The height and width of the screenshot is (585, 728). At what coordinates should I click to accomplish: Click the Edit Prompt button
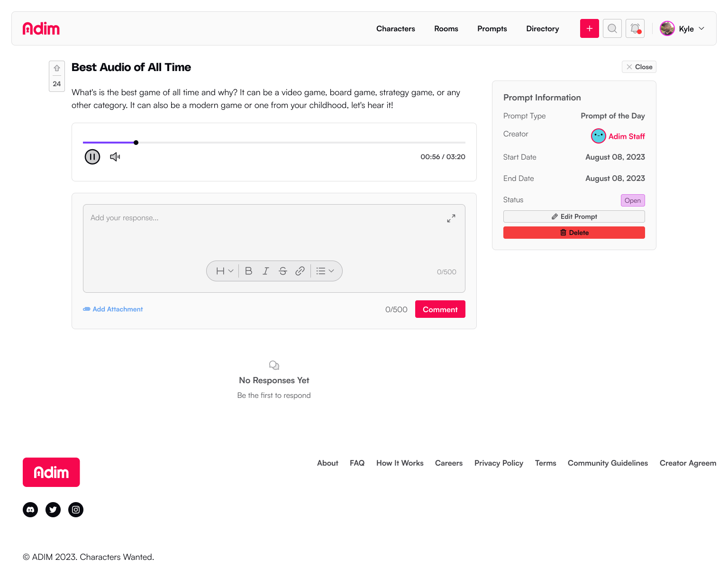[573, 216]
